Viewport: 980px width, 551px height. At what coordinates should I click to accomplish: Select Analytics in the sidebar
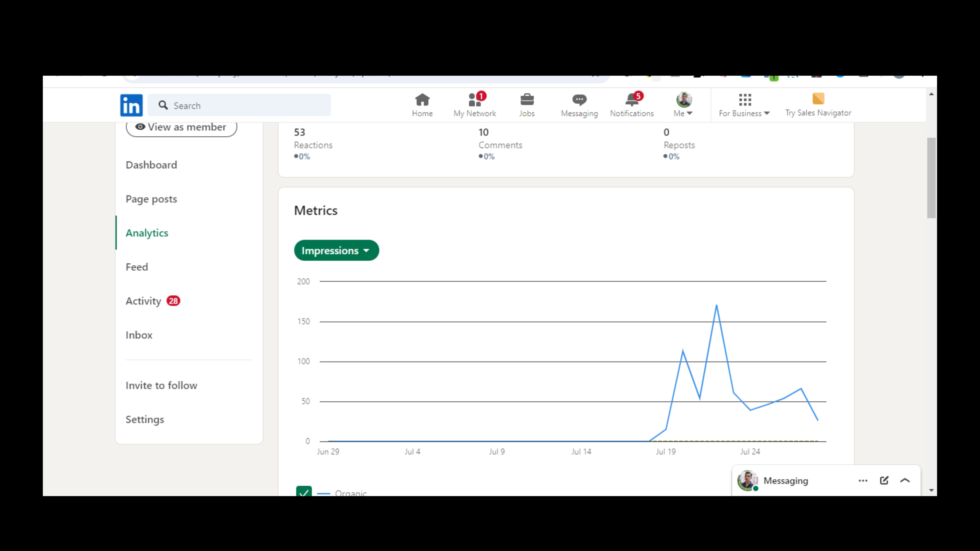coord(147,233)
